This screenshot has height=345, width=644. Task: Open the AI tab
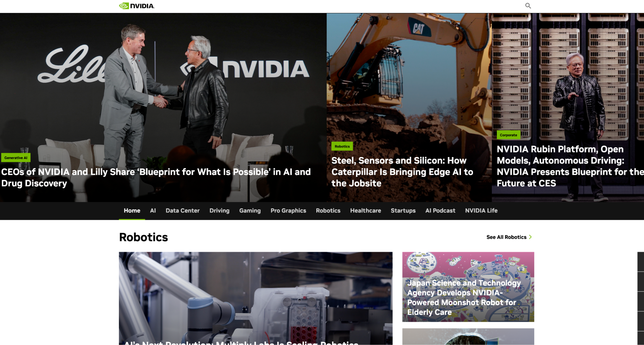[153, 211]
